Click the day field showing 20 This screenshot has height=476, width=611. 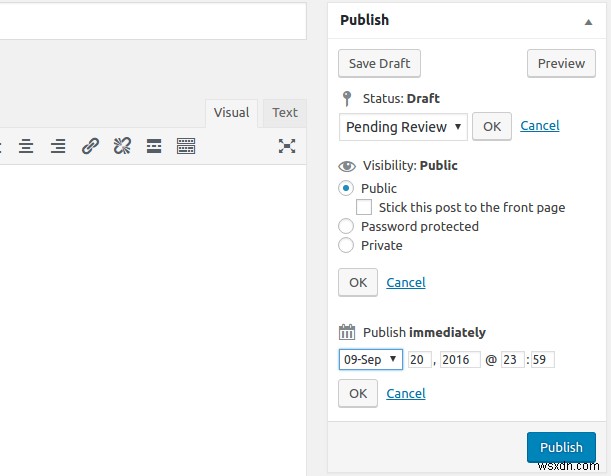[419, 359]
